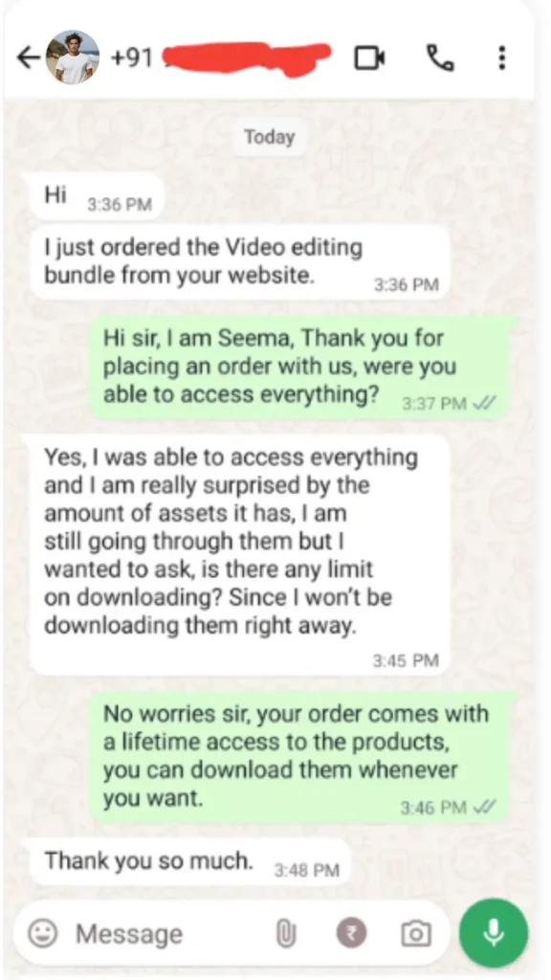The width and height of the screenshot is (551, 980).
Task: Tap the Message input field
Action: pyautogui.click(x=168, y=934)
